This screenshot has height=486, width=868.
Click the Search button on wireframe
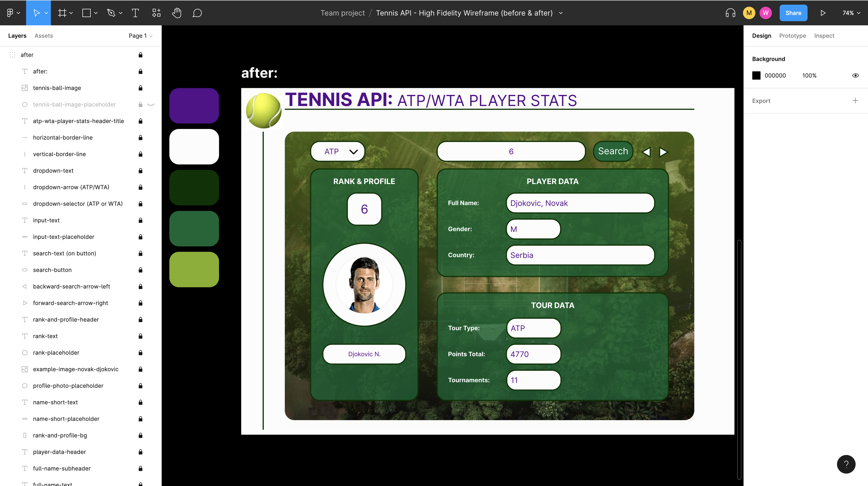[613, 151]
